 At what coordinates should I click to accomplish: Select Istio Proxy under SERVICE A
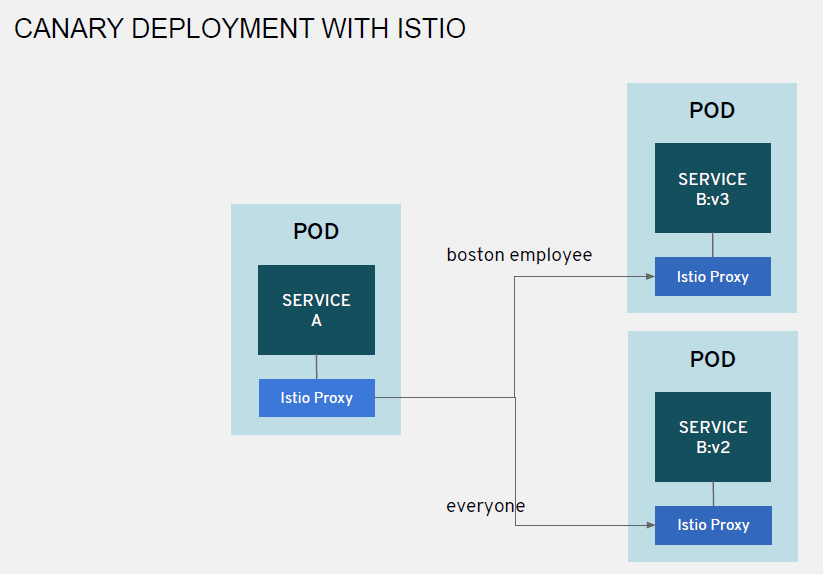(316, 398)
